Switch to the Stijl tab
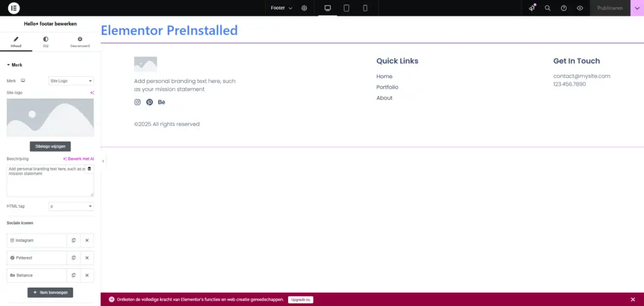The height and width of the screenshot is (306, 644). (x=45, y=42)
